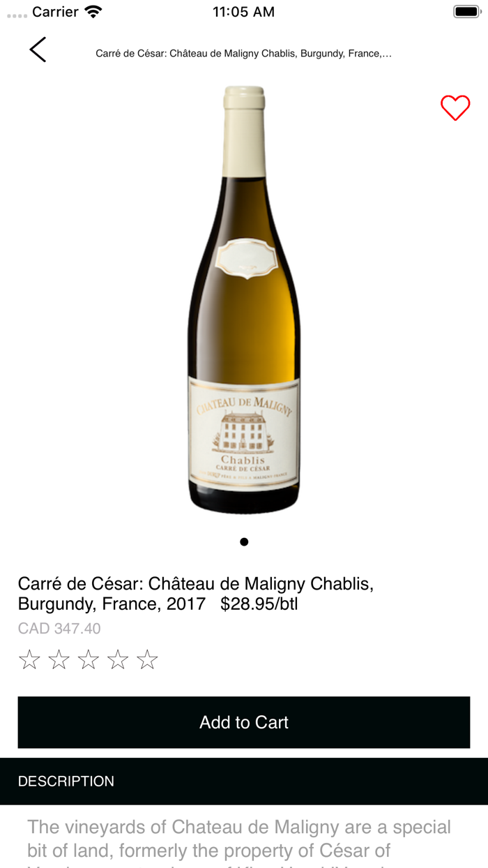Tap the truncated product title in header
The width and height of the screenshot is (488, 868).
click(x=243, y=54)
